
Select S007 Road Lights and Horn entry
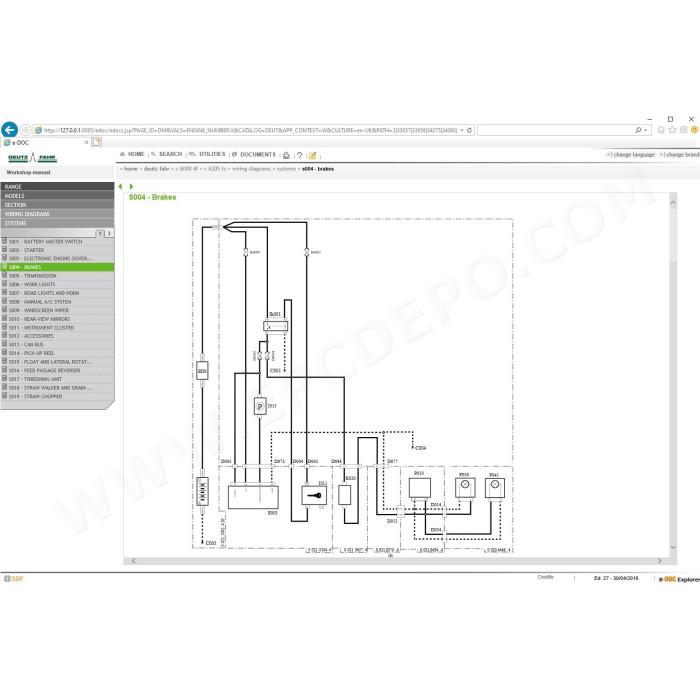tap(57, 293)
